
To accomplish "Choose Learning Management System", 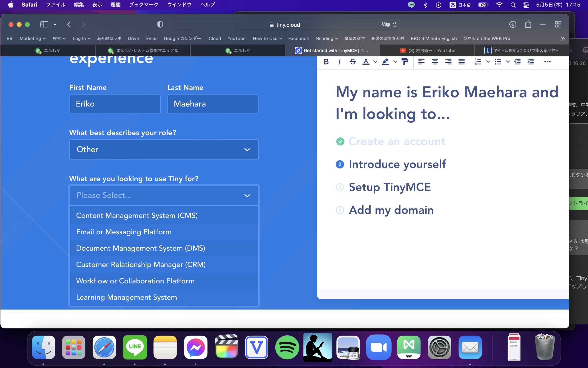I will 164,297.
